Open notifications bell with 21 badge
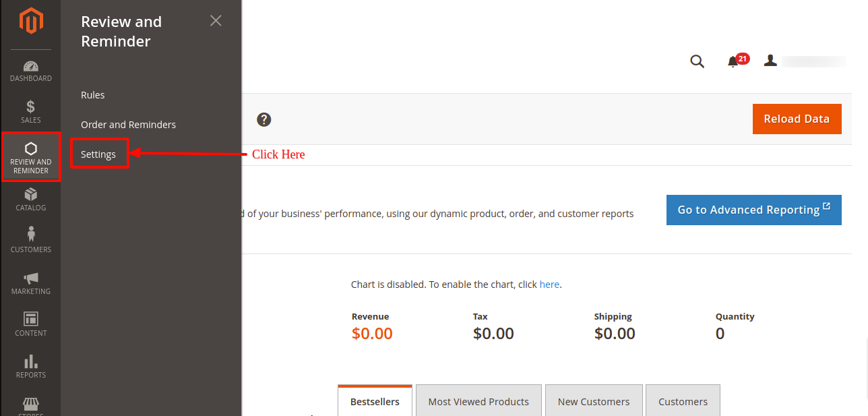The height and width of the screenshot is (416, 868). (733, 61)
